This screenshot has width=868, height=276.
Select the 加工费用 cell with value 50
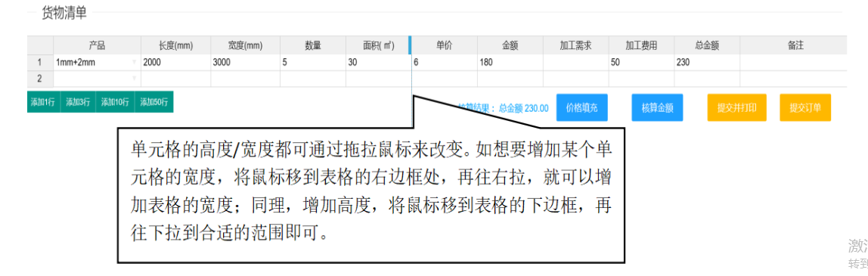pyautogui.click(x=641, y=63)
